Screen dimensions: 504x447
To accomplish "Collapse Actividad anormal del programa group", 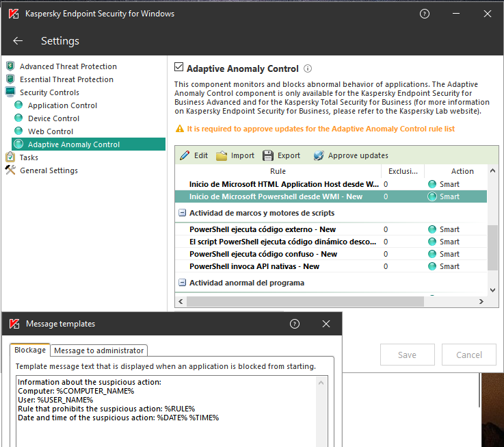I will pos(183,283).
